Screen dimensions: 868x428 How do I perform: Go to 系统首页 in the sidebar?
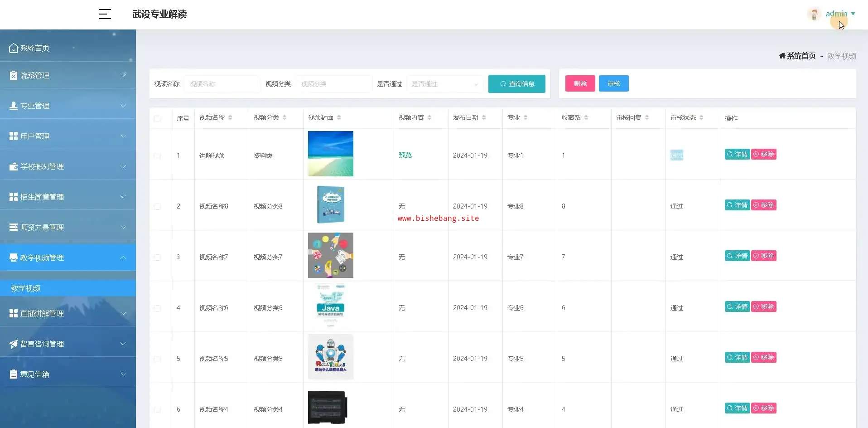[35, 48]
